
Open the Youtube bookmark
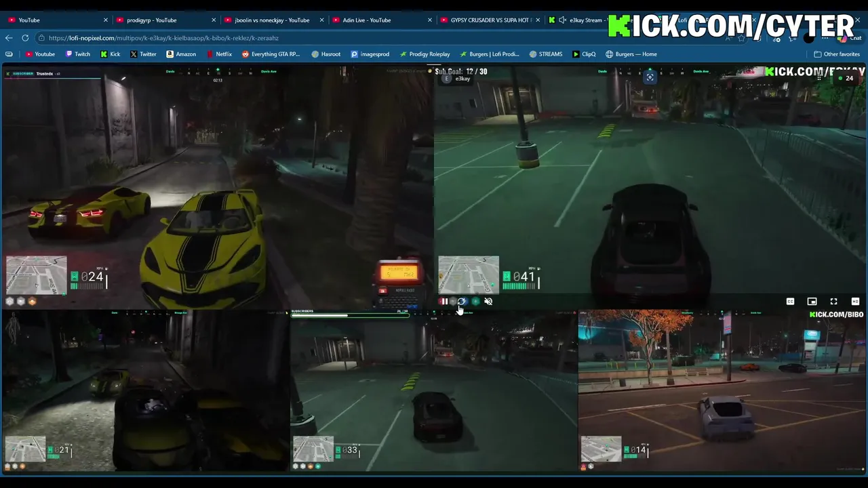[40, 54]
